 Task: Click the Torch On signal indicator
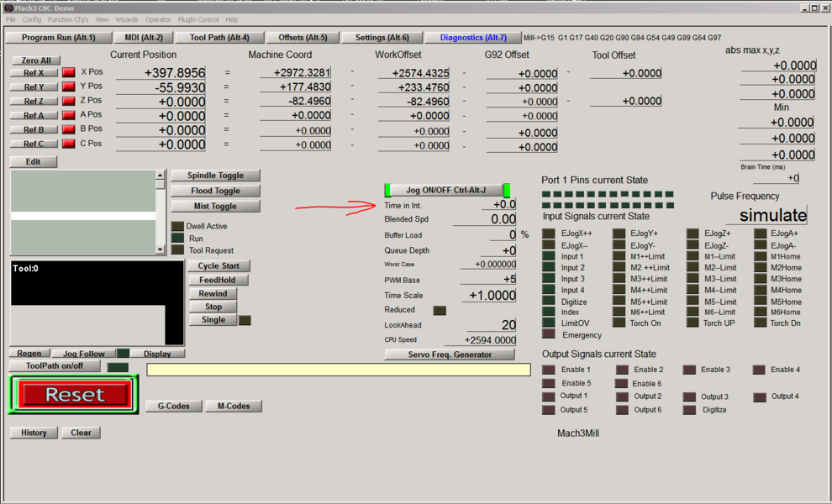(619, 323)
